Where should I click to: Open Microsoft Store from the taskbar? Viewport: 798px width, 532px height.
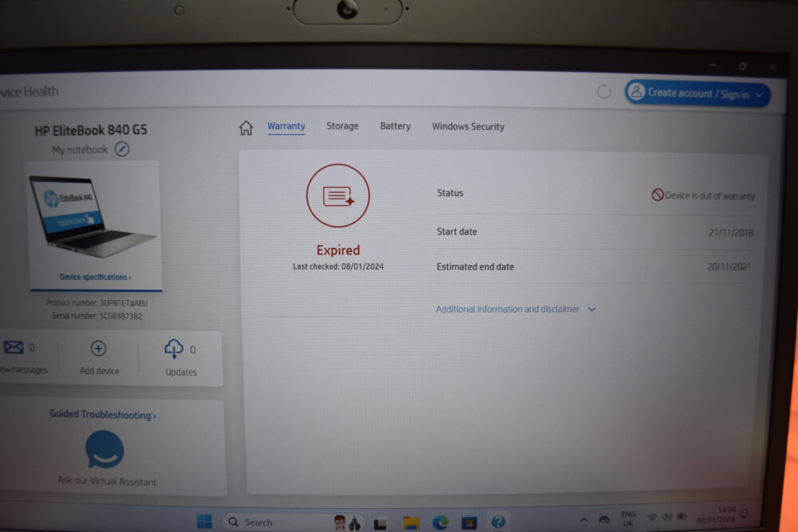(468, 522)
